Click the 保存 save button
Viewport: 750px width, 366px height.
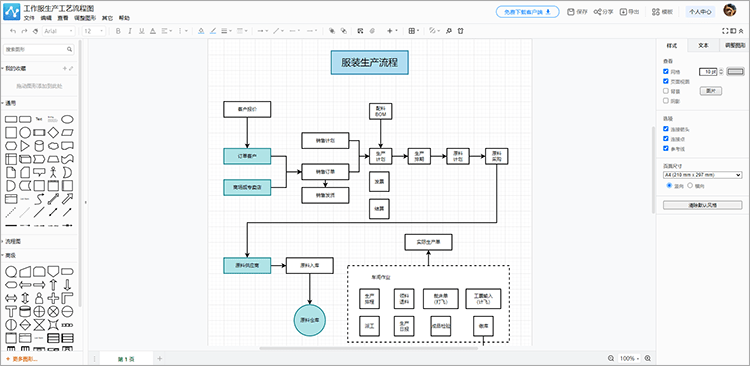coord(577,12)
